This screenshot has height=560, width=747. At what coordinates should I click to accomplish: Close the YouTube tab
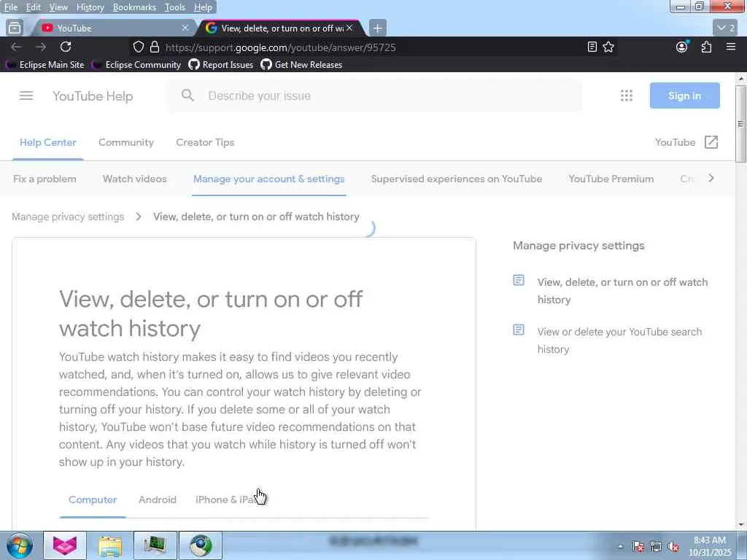[185, 28]
